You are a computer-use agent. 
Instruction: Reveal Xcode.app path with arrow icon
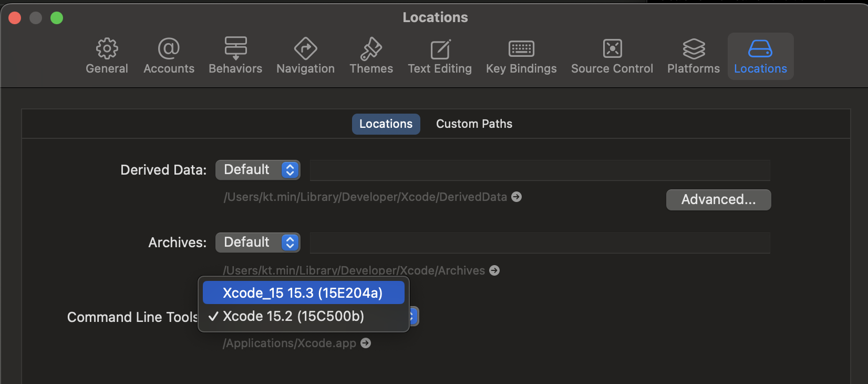click(366, 343)
